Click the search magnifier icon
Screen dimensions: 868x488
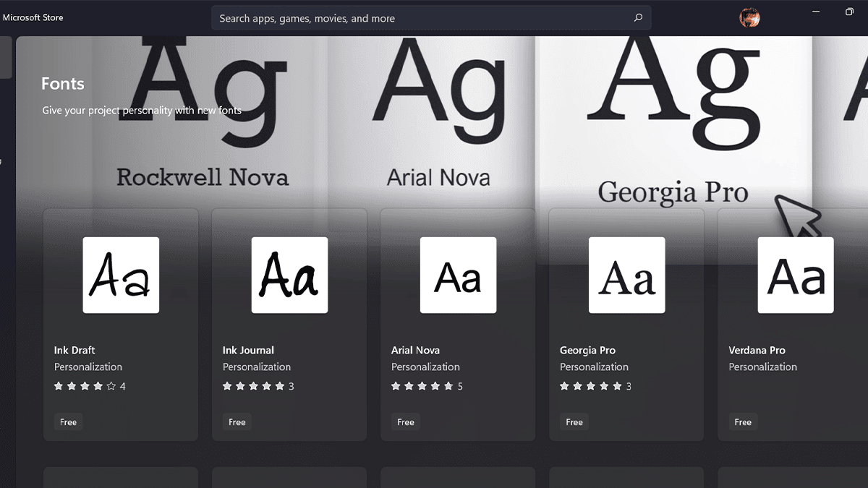pos(638,18)
